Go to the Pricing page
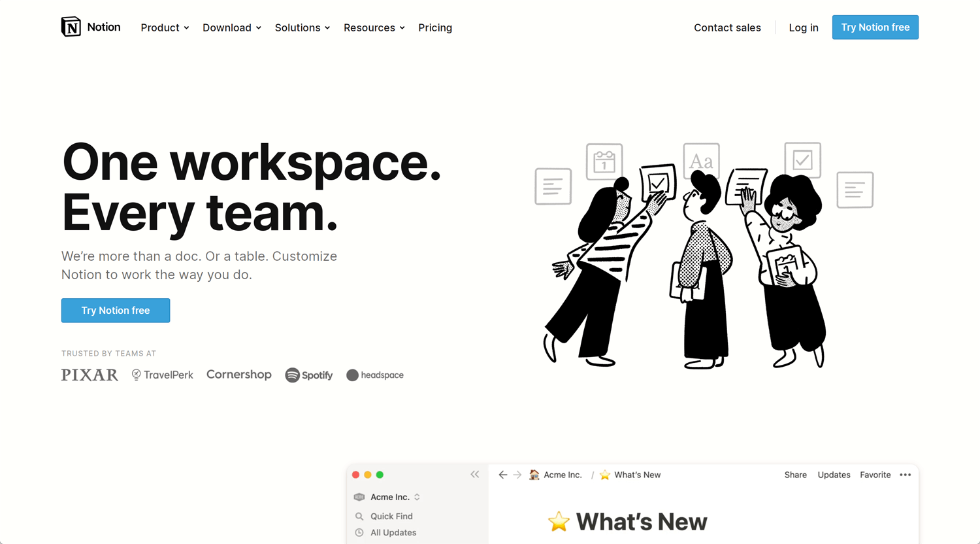Screen dimensions: 980x544 click(435, 27)
